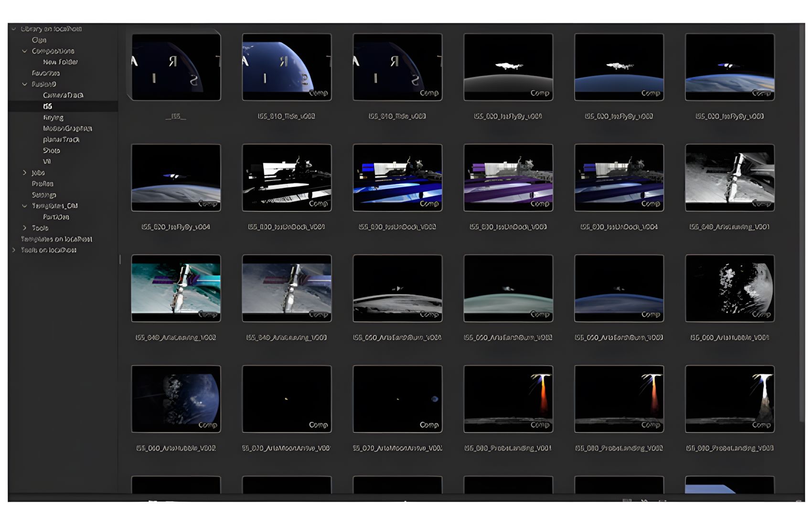Select the teal-colored 040 landing v002 thumbnail
The width and height of the screenshot is (812, 525).
coord(176,288)
